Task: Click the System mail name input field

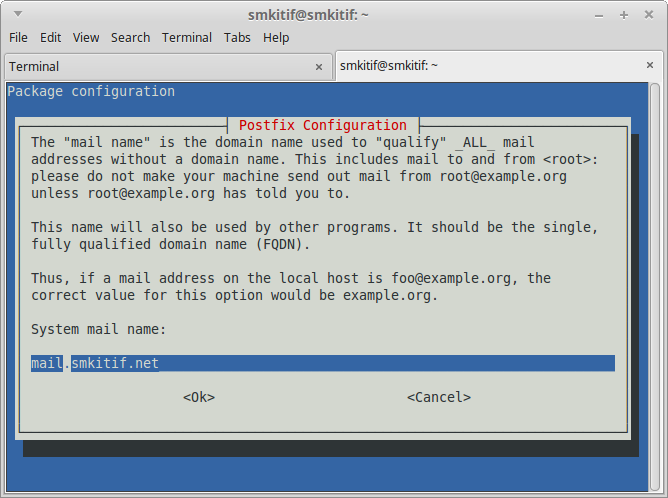Action: pyautogui.click(x=322, y=363)
